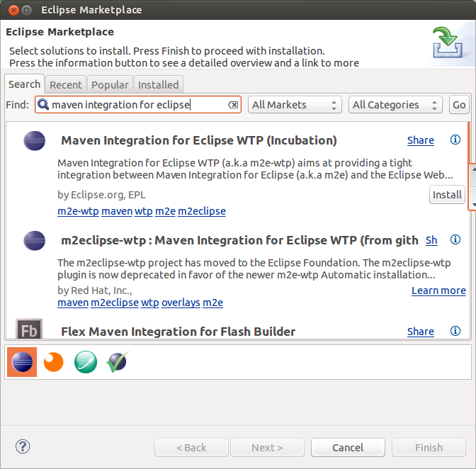
Task: Click the magnifier icon in Find field
Action: [x=42, y=104]
